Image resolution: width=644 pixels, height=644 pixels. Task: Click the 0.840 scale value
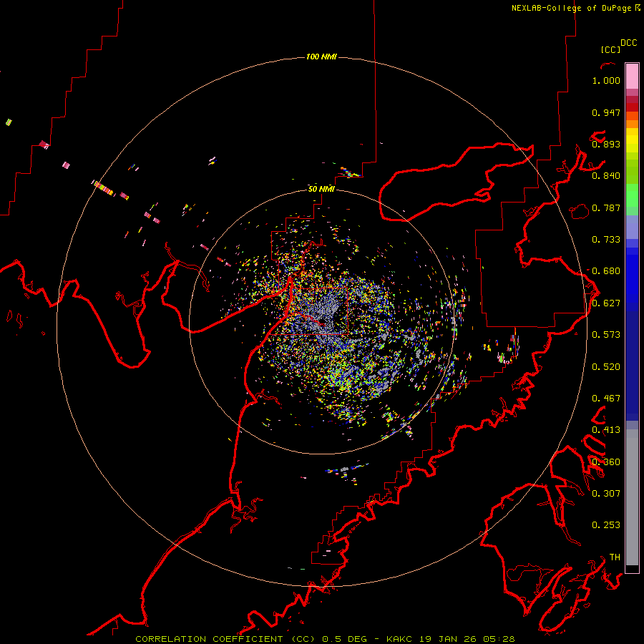coord(606,176)
